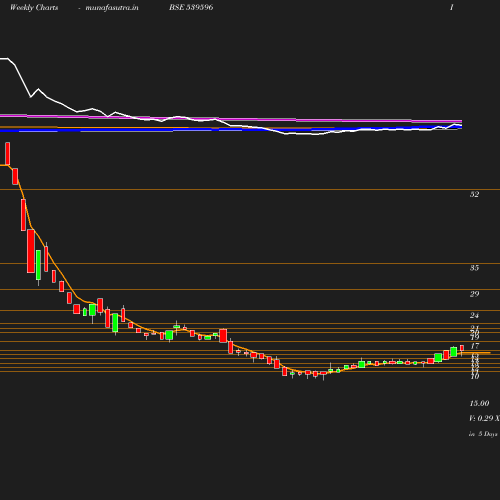Click the price level label 17
This screenshot has height=500, width=500.
coord(474,346)
